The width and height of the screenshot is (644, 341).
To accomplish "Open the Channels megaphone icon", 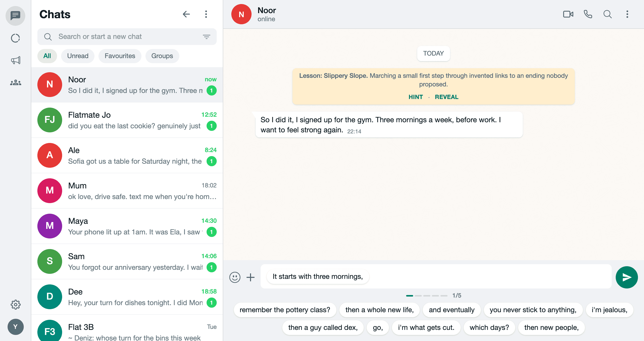I will point(15,60).
